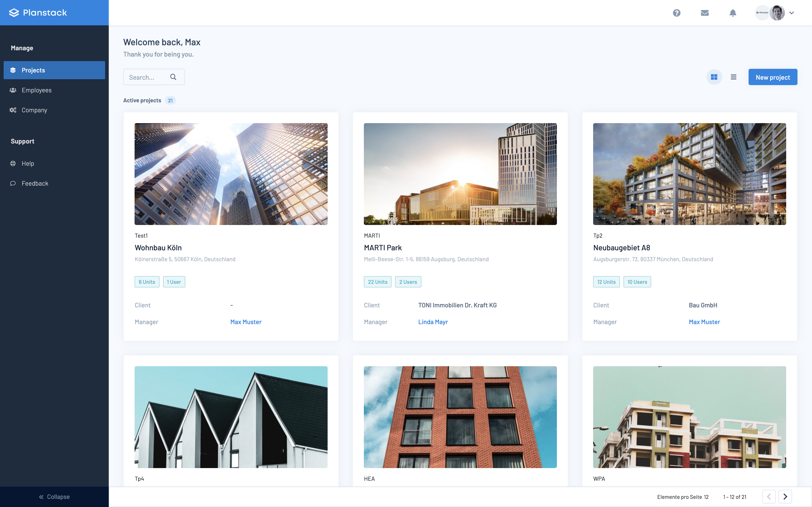The image size is (812, 507).
Task: Open the items-per-page selector showing 12
Action: pos(706,497)
